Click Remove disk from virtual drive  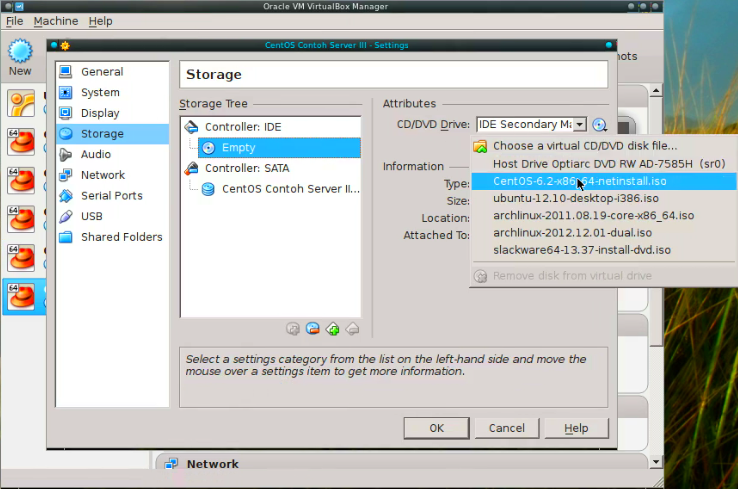coord(604,276)
